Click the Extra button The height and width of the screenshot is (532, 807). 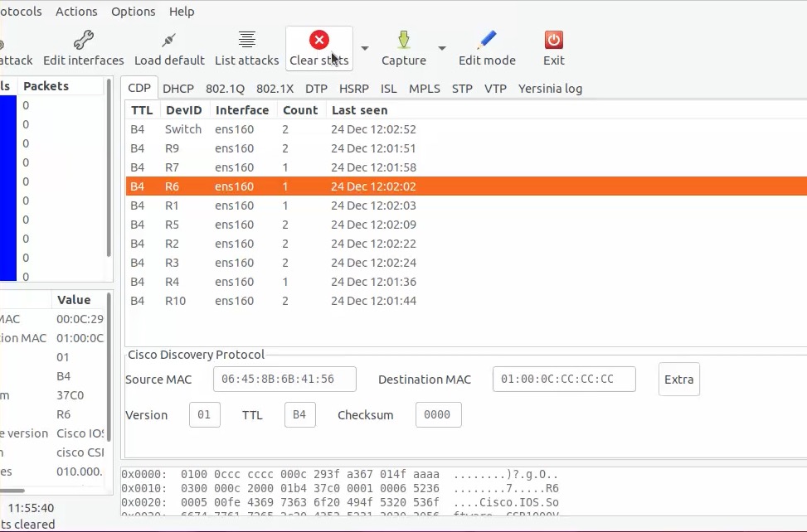(x=678, y=380)
